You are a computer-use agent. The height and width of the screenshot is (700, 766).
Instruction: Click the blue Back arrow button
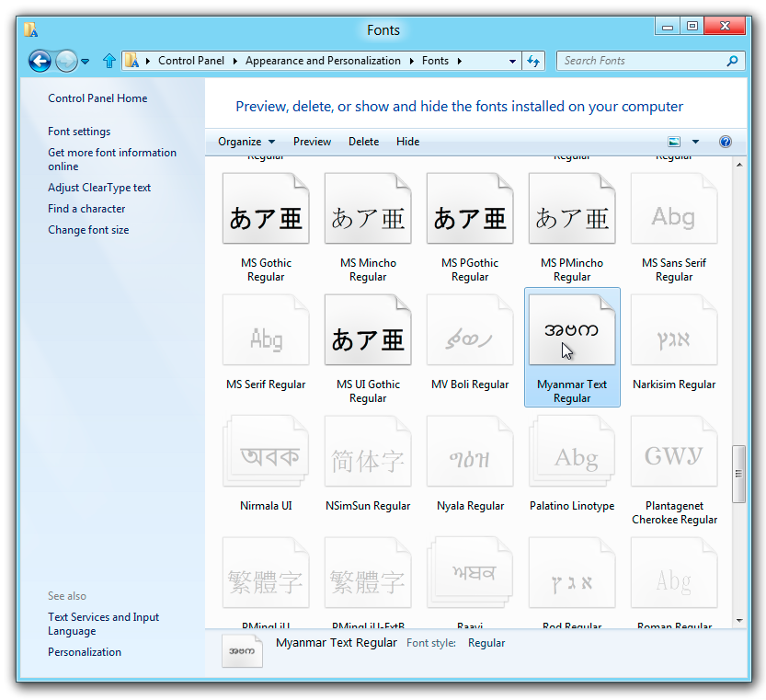click(40, 61)
